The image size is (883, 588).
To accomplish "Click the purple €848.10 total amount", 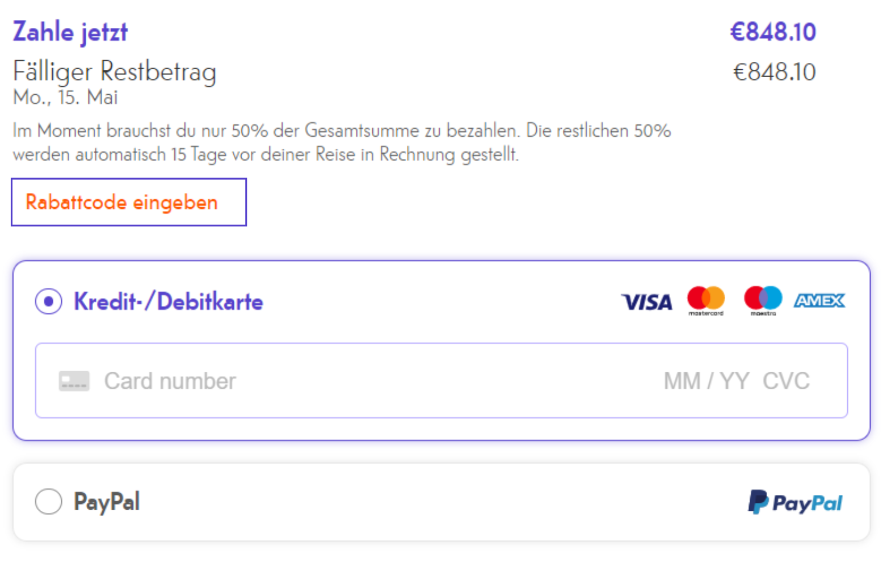I will tap(773, 32).
